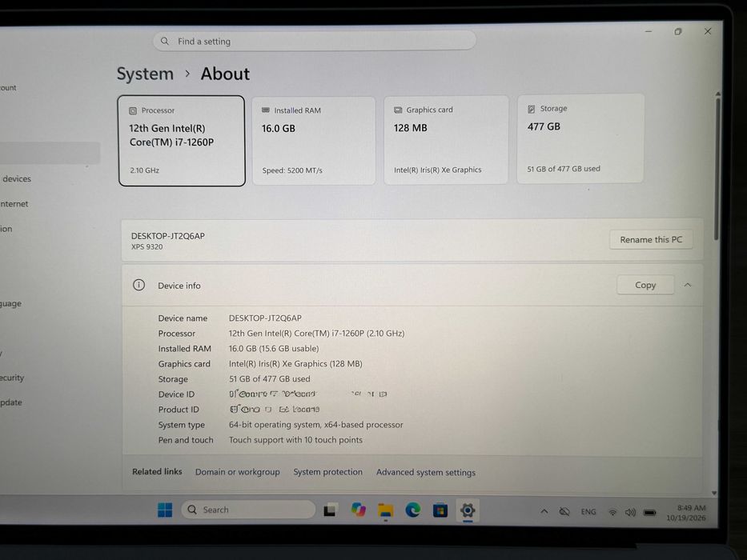Click the XPS 9320 model text
Screen dimensions: 747x560
click(x=147, y=246)
